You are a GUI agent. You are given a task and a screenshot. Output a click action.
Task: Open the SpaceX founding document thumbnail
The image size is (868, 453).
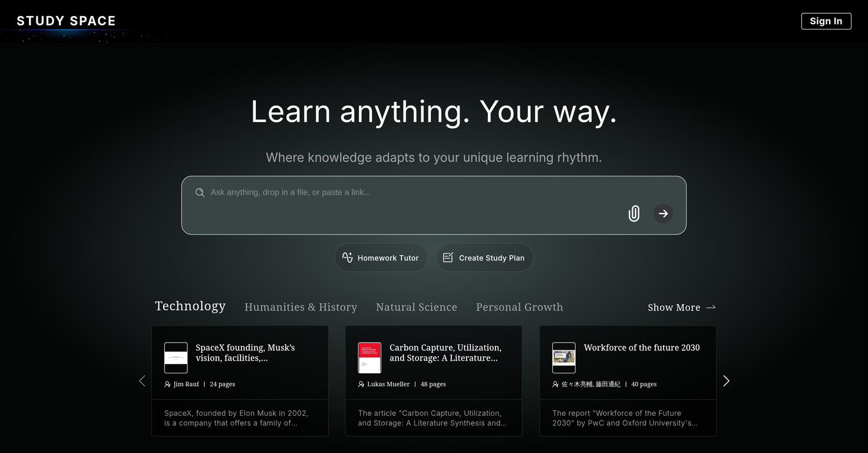click(x=176, y=357)
